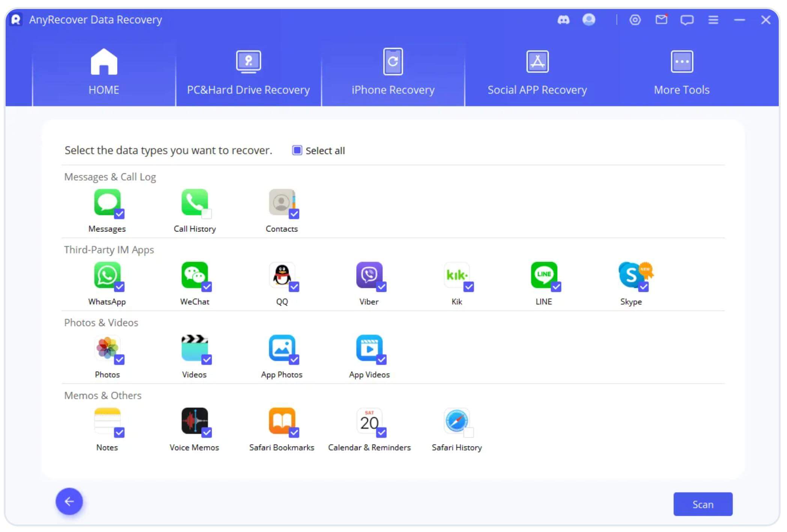
Task: Open the feedback chat bubble icon
Action: click(687, 20)
